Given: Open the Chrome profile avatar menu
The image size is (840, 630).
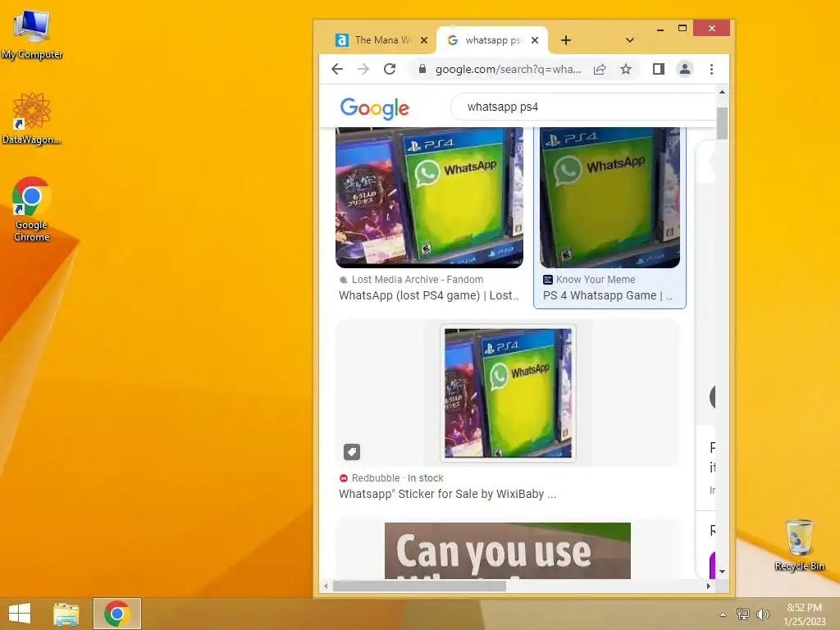Looking at the screenshot, I should coord(685,69).
